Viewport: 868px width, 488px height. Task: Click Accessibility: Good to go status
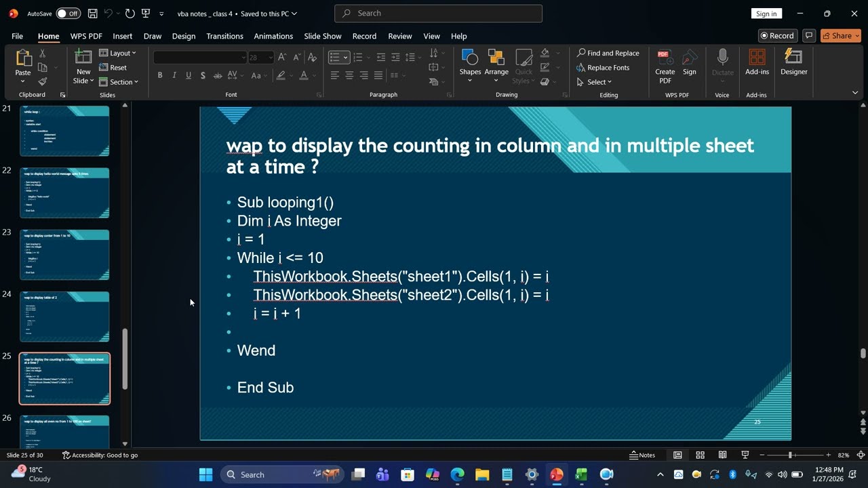tap(100, 455)
